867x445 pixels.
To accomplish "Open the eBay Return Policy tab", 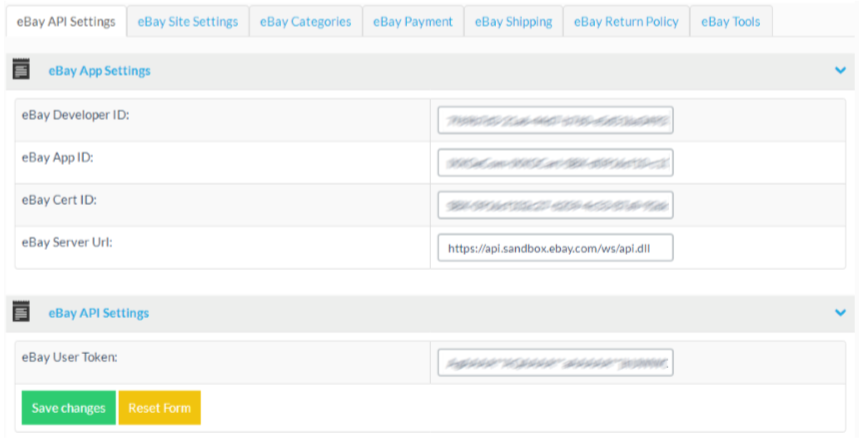I will [626, 21].
